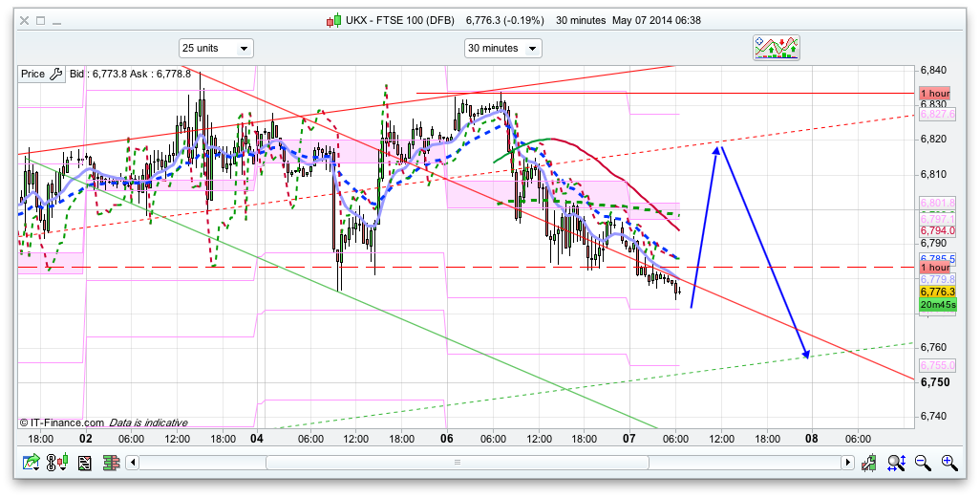Image resolution: width=980 pixels, height=498 pixels.
Task: Click the red 1 hour price label at top
Action: tap(933, 94)
